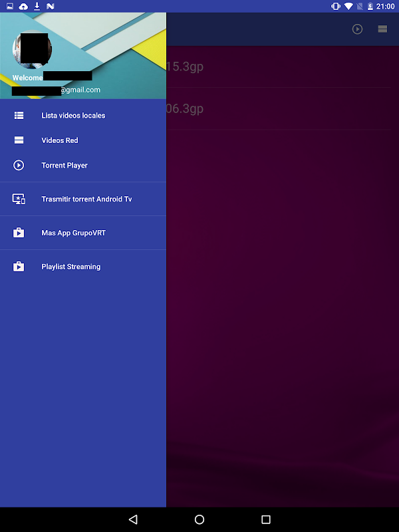
Task: Tap the Welcome user name text
Action: click(53, 77)
